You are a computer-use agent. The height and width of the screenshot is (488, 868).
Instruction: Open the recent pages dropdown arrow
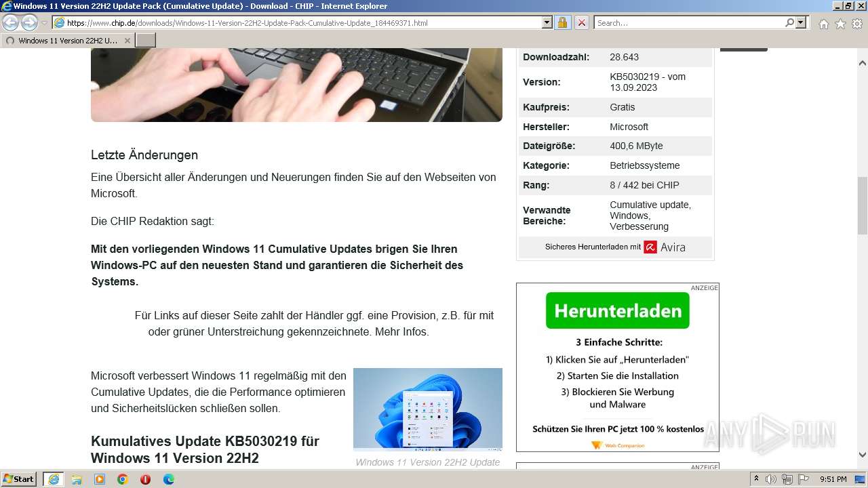click(44, 23)
